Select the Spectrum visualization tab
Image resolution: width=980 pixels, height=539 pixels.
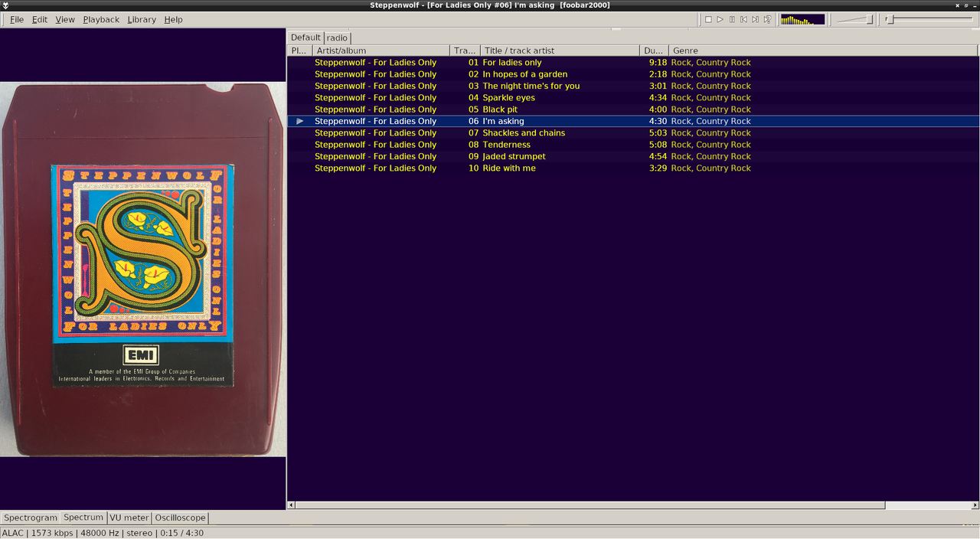pos(83,518)
